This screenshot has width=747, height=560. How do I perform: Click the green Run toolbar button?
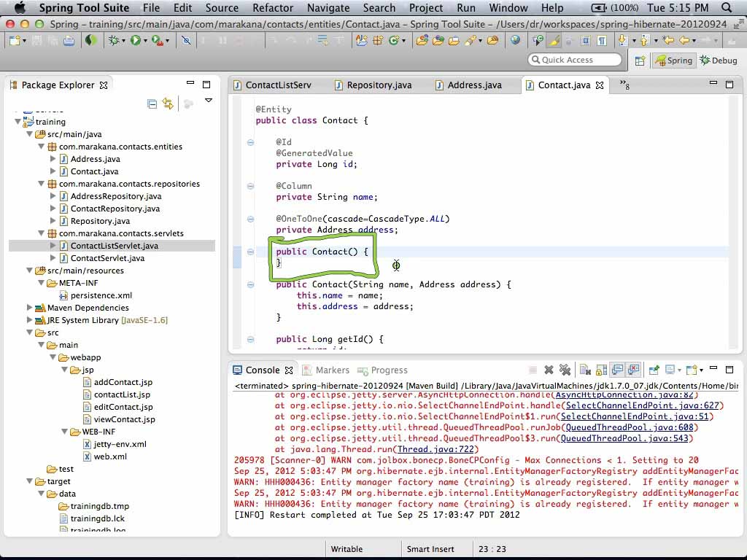point(135,41)
